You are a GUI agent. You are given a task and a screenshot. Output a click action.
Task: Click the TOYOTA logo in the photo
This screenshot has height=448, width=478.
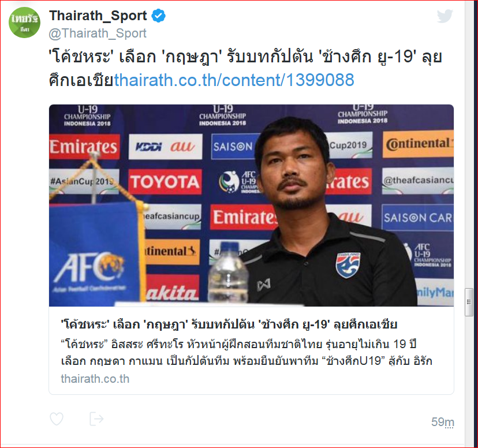[165, 182]
